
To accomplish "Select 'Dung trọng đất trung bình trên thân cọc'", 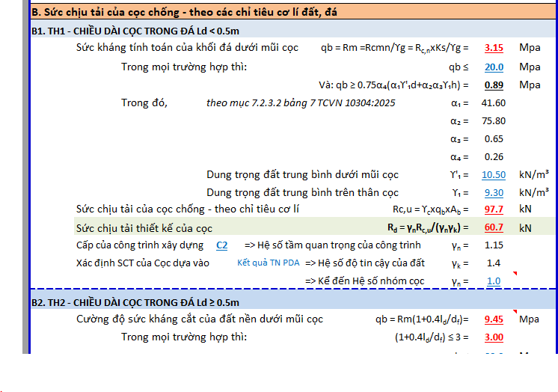I will [302, 192].
